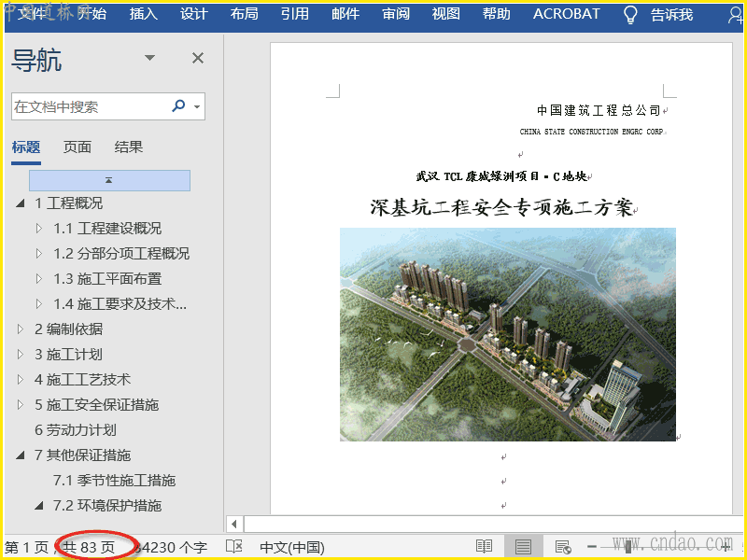Switch to the 插入 ribbon tab

click(143, 14)
